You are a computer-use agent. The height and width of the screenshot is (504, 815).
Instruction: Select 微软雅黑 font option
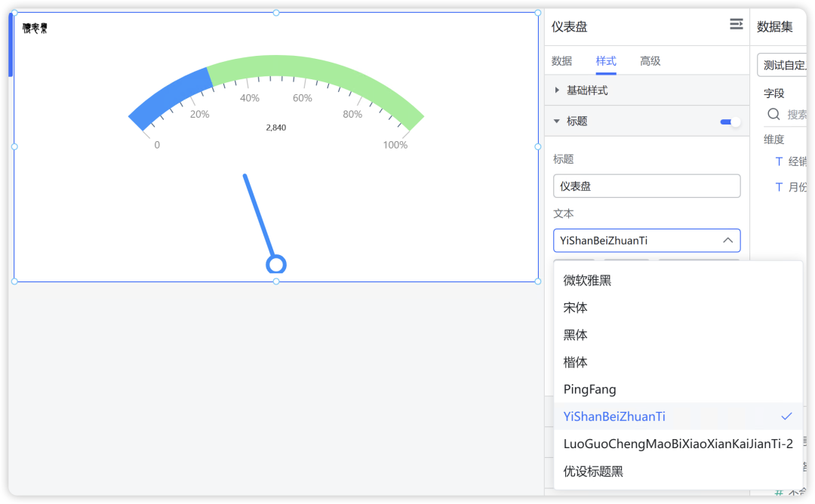(587, 281)
